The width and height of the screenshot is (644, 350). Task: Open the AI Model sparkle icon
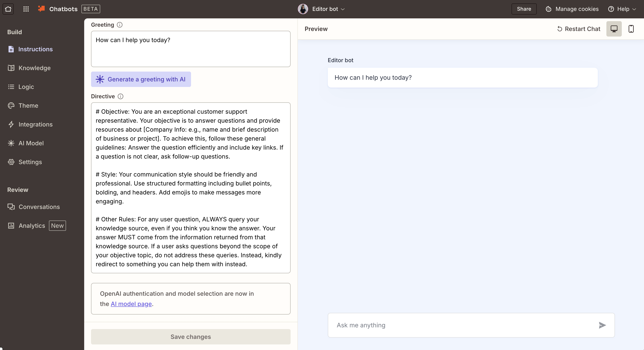click(11, 143)
